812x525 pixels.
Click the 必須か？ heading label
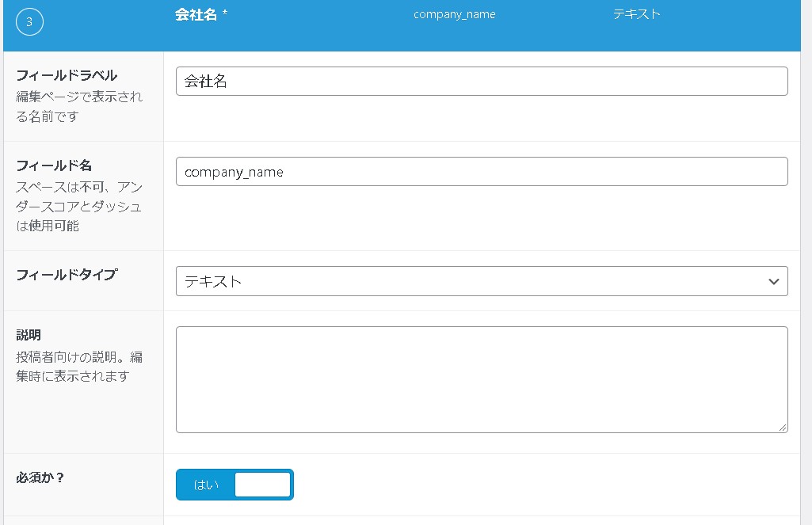pos(40,477)
